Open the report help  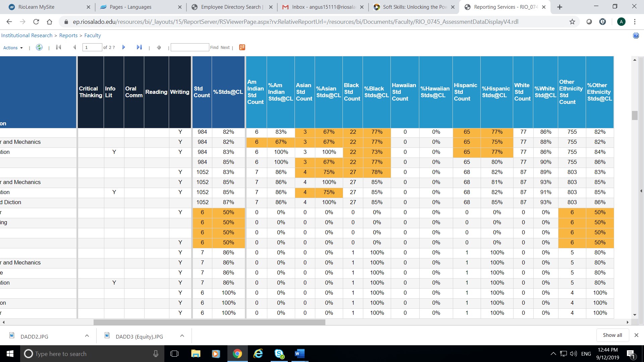[636, 35]
